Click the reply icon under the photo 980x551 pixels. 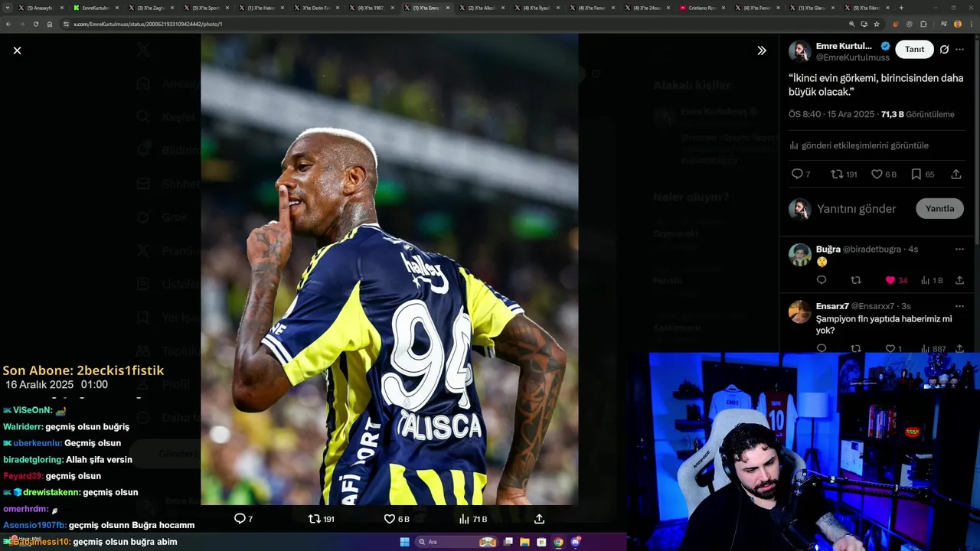pos(240,519)
